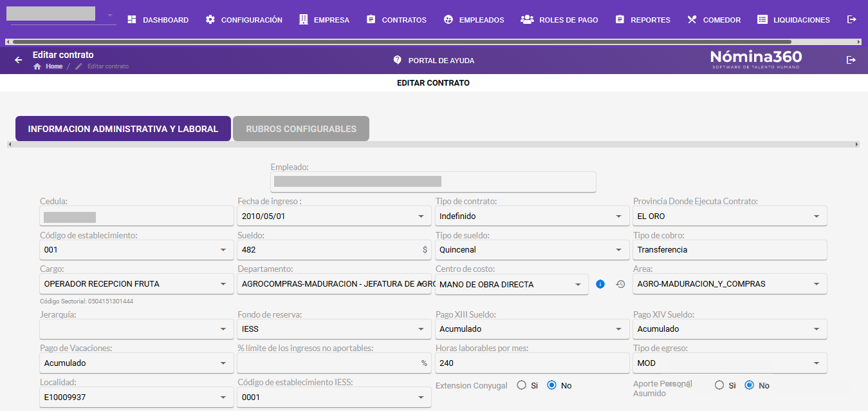Open the Fecha de ingreso dropdown
The height and width of the screenshot is (411, 868).
point(421,216)
